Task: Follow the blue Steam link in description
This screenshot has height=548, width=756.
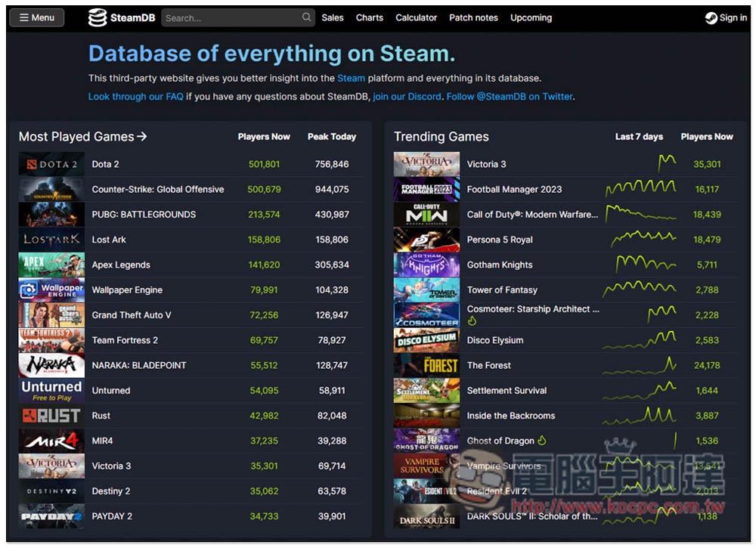Action: click(x=351, y=78)
